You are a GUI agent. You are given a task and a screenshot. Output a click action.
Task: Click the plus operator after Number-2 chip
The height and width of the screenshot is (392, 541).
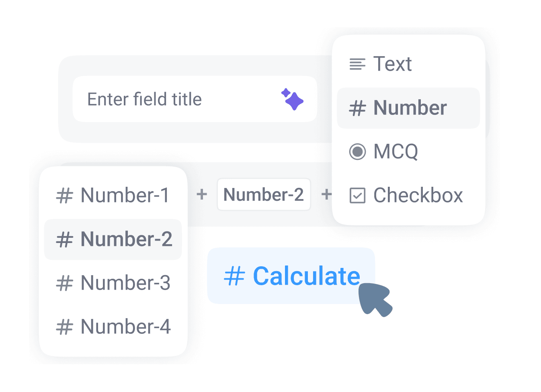pyautogui.click(x=326, y=195)
